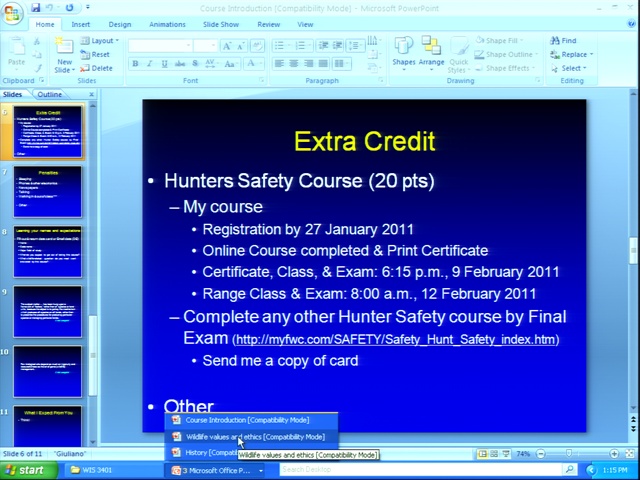Toggle Strikethrough formatting
The image size is (640, 480).
(180, 64)
